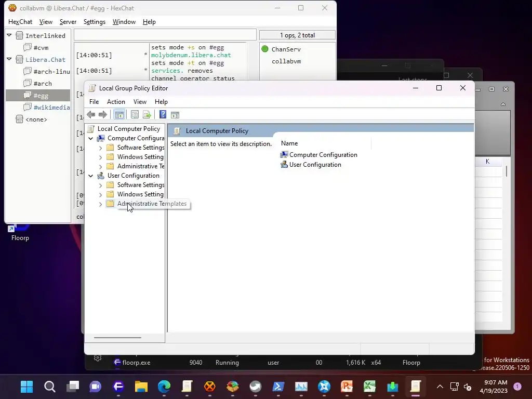This screenshot has width=532, height=399.
Task: Select User Configuration in the tree pane
Action: coord(134,176)
